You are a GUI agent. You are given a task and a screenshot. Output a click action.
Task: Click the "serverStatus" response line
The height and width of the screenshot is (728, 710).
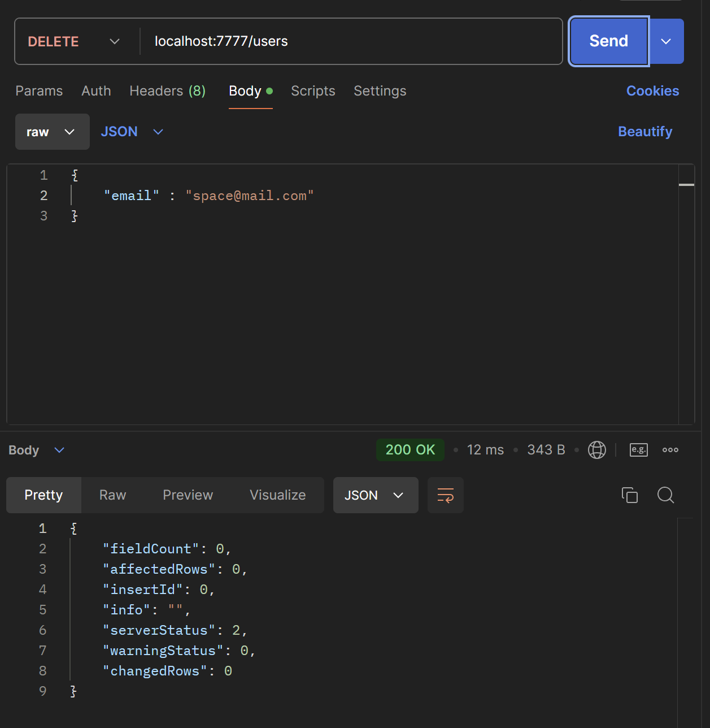pos(175,630)
